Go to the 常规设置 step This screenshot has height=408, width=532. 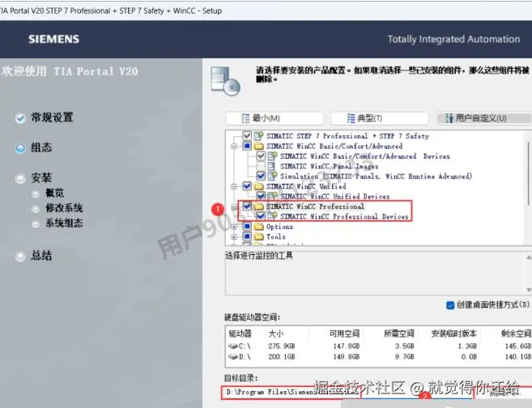pyautogui.click(x=45, y=117)
